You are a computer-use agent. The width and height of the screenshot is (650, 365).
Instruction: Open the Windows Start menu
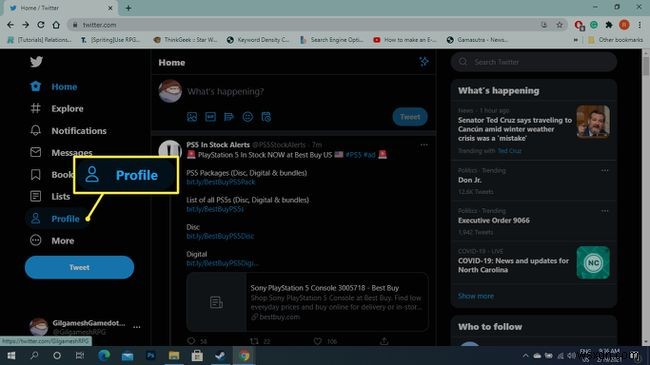pos(11,355)
